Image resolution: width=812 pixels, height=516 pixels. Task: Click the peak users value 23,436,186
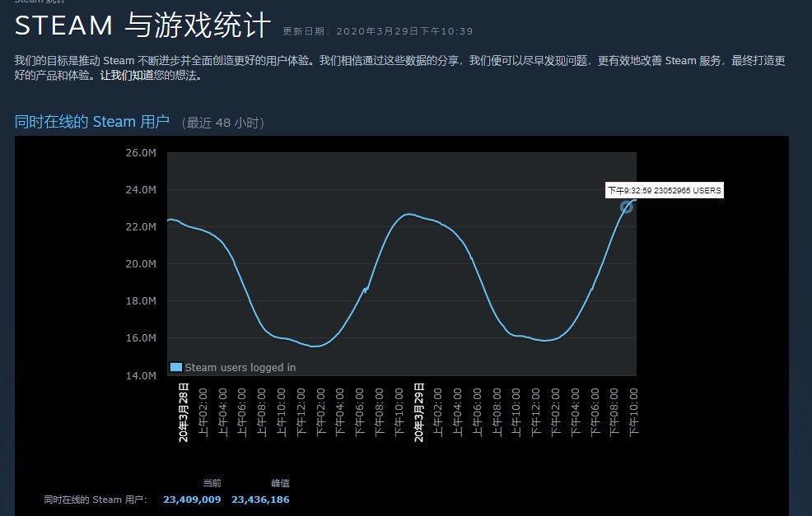(260, 500)
